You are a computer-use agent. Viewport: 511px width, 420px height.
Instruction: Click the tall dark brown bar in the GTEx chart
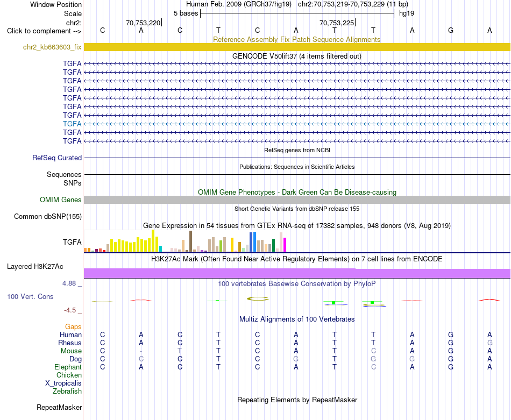click(x=190, y=241)
